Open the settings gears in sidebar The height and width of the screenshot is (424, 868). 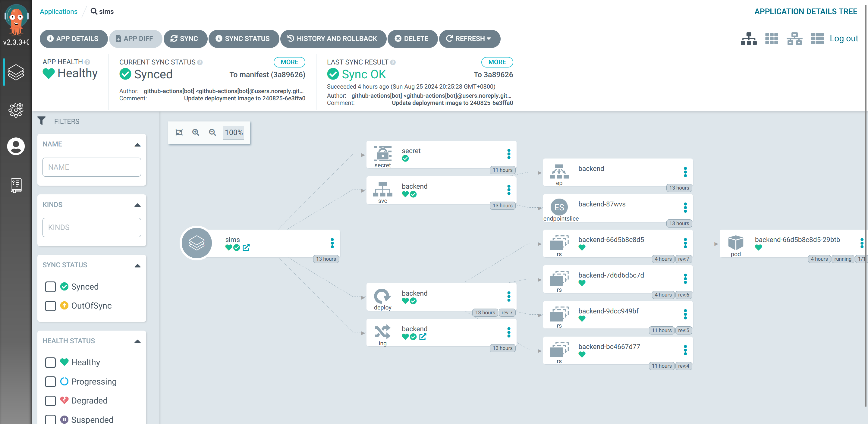click(x=16, y=110)
